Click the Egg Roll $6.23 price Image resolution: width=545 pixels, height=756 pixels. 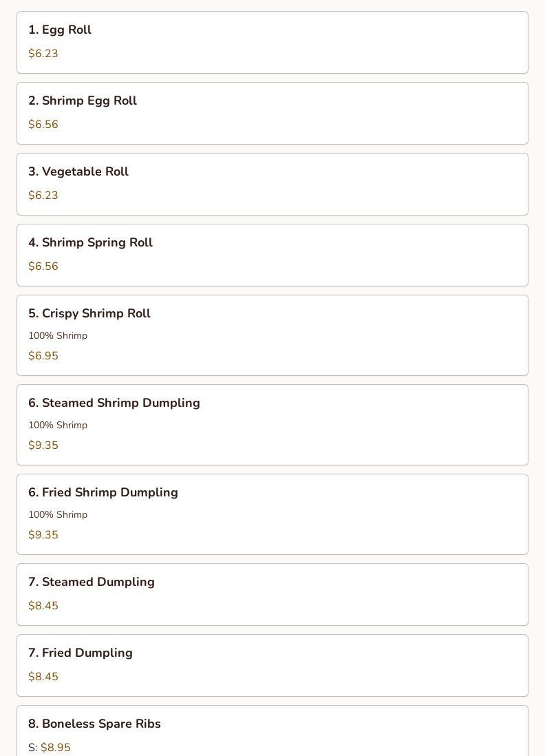click(x=43, y=54)
